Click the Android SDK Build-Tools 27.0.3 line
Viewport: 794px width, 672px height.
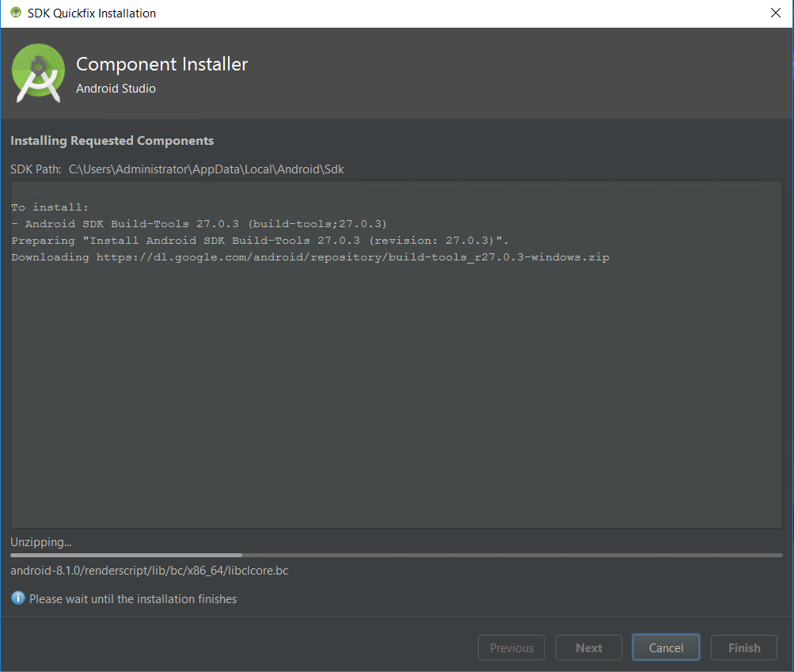[199, 224]
